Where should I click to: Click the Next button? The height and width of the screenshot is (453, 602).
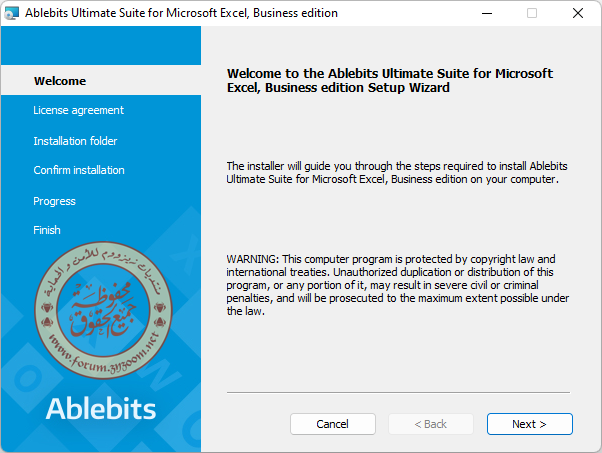coord(529,424)
